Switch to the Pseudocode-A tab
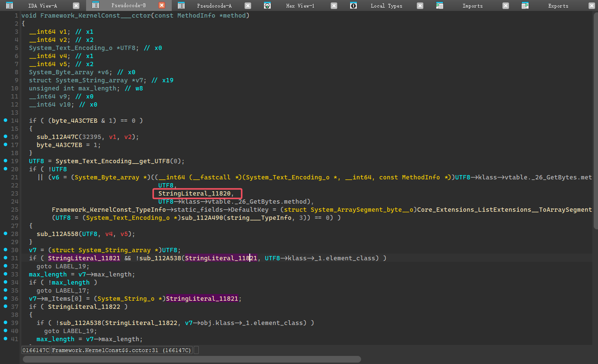 [214, 6]
